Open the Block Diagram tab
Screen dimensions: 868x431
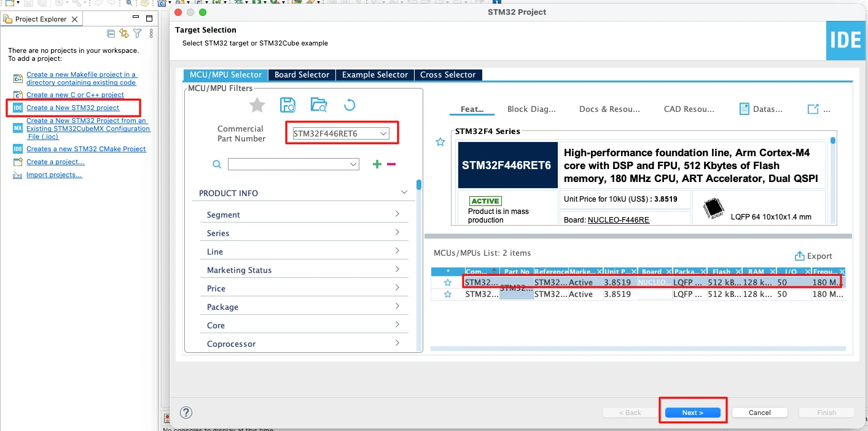pos(531,109)
